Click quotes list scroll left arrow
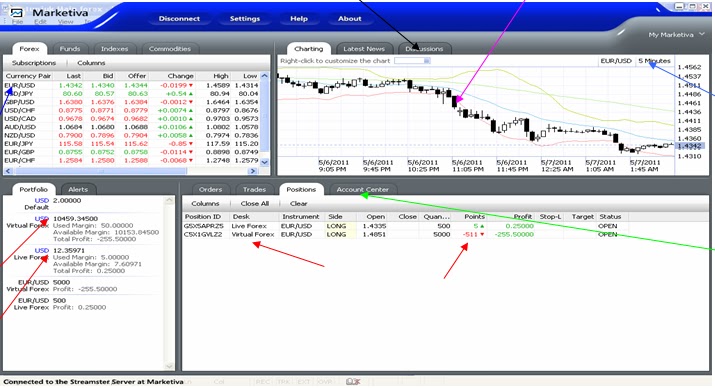The height and width of the screenshot is (388, 715). [x=8, y=171]
